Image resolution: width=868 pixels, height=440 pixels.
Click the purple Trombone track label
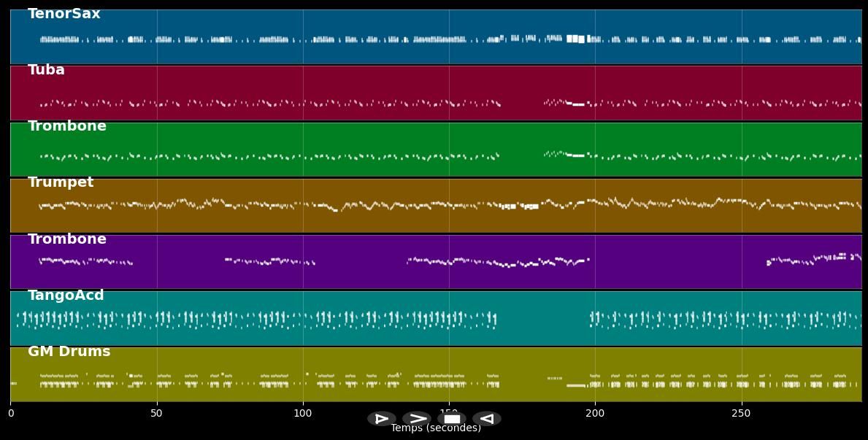pos(67,239)
